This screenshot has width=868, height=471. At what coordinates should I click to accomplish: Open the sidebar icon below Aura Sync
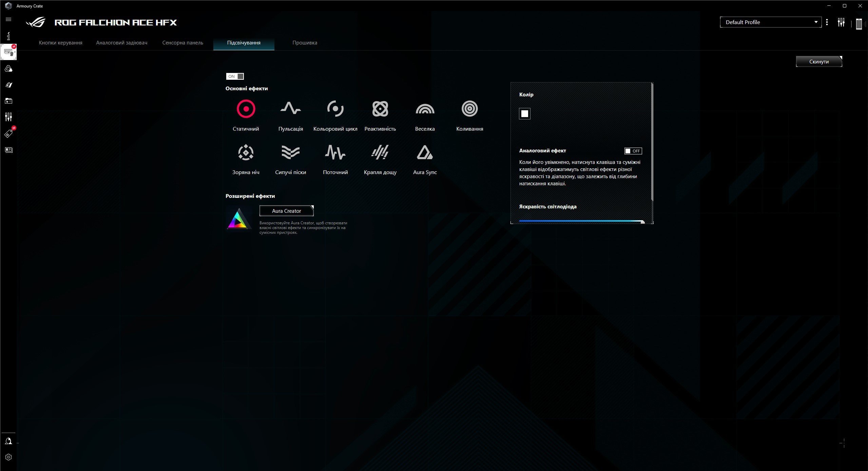tap(8, 85)
